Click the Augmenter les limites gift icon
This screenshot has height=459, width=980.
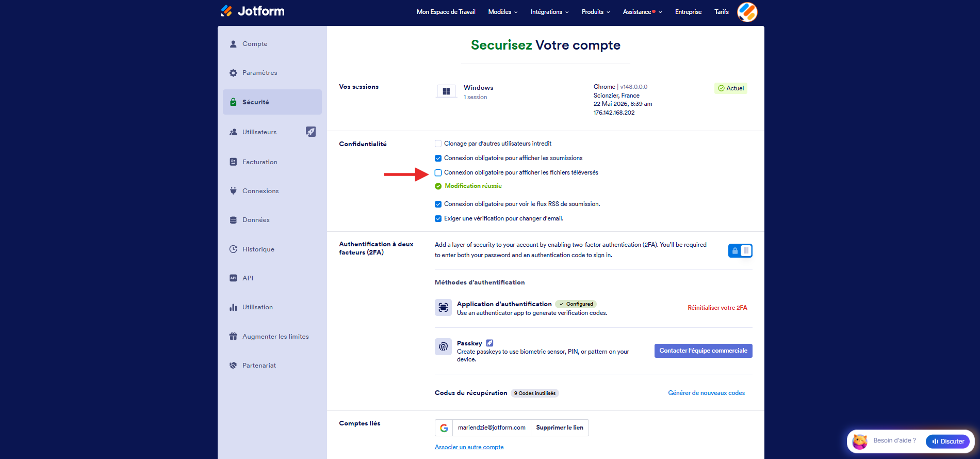pos(233,337)
